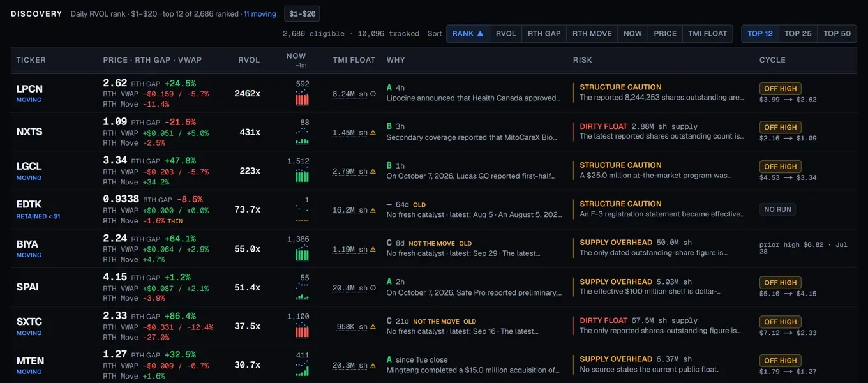The height and width of the screenshot is (383, 868).
Task: Open SPAI volume sparkline
Action: click(302, 292)
